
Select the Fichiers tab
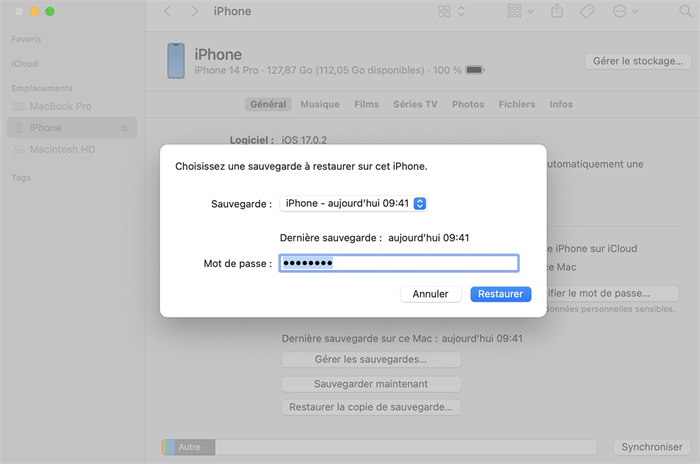pos(517,104)
